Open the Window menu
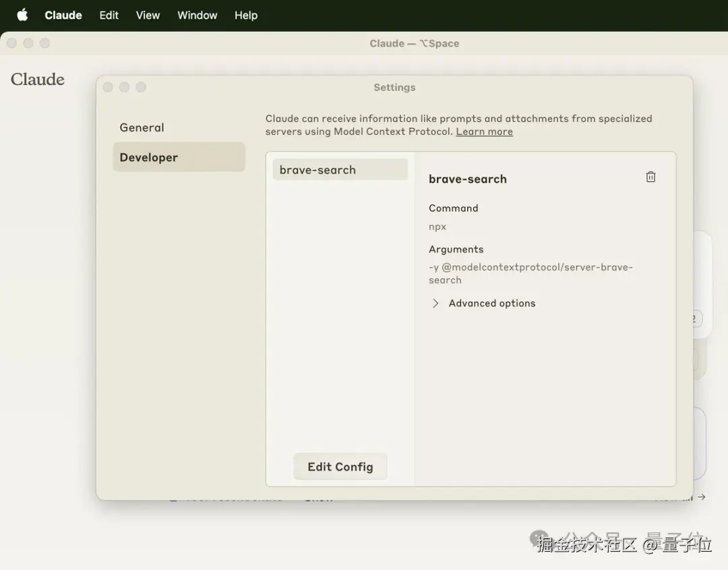This screenshot has width=728, height=570. pyautogui.click(x=198, y=16)
